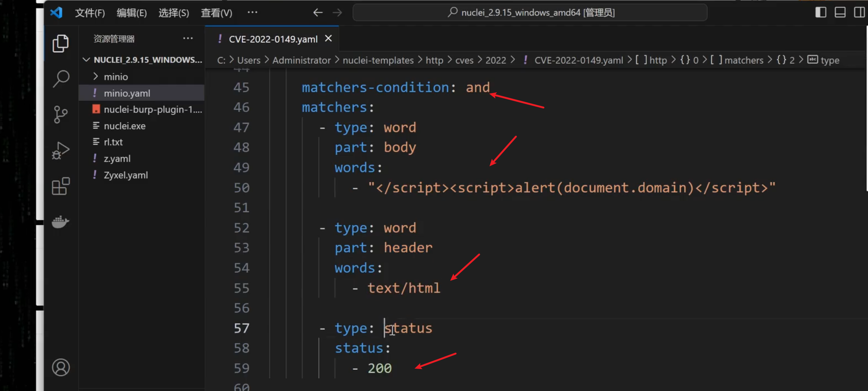This screenshot has height=391, width=868.
Task: Open Run and Debug view
Action: pyautogui.click(x=61, y=150)
